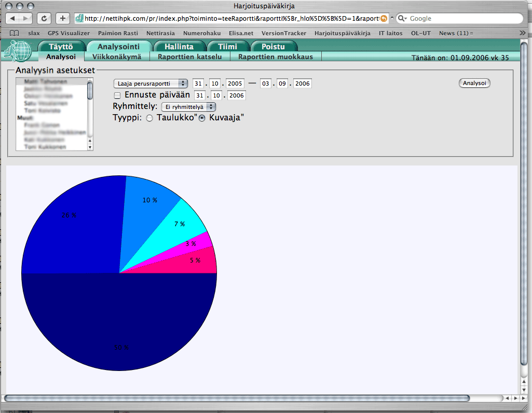Go back with the browser Back arrow
Viewport: 532px width, 413px height.
12,18
